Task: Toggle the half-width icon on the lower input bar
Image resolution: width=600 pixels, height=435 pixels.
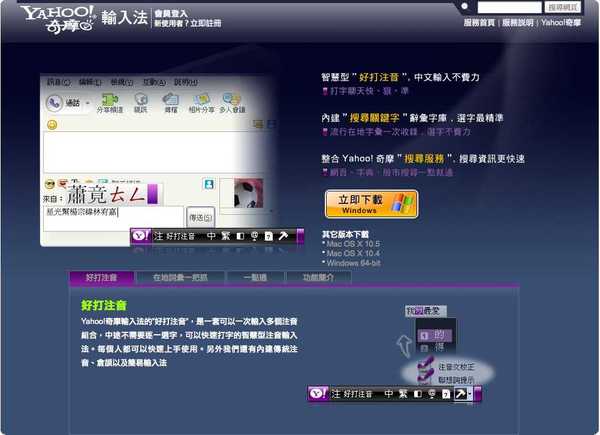Action: 417,394
